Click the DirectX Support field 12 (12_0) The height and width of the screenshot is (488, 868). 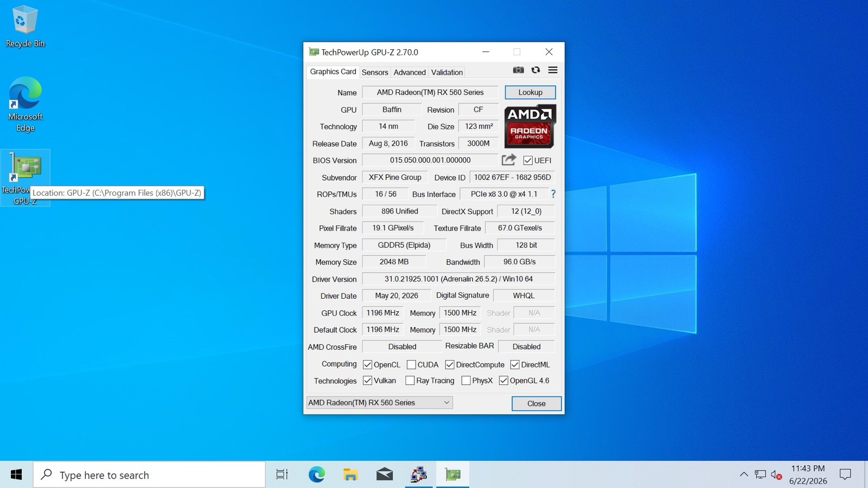tap(526, 211)
